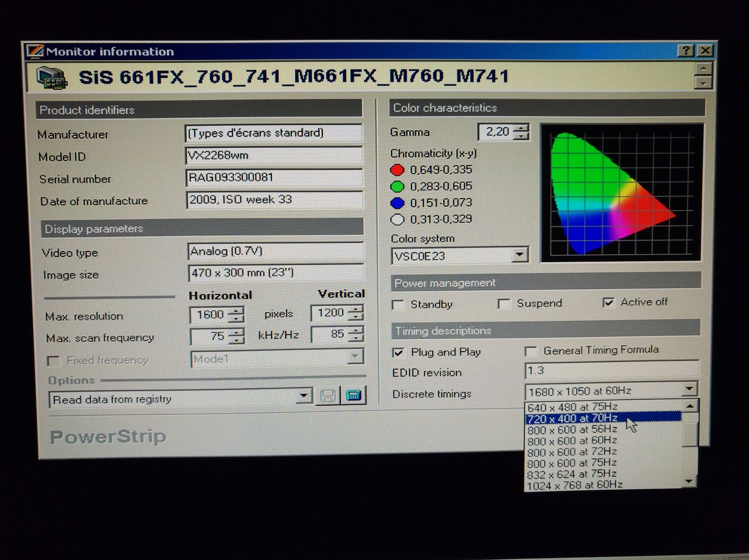Increase the Gamma value with up arrow

521,128
